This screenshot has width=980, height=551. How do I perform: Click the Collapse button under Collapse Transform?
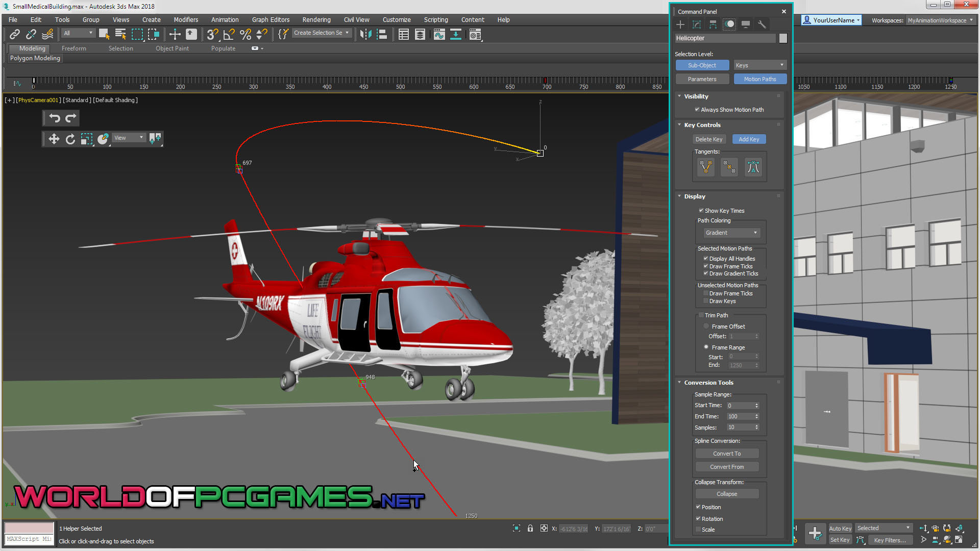tap(727, 493)
